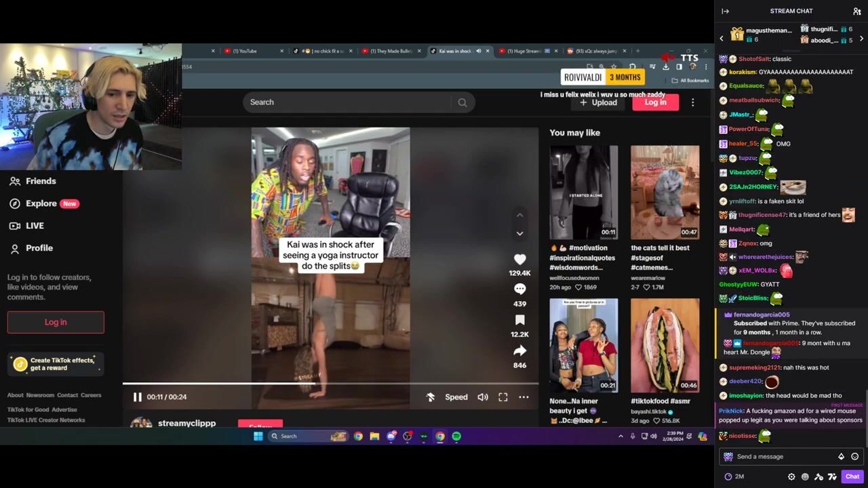Open Profile in TikTok sidebar
Image resolution: width=868 pixels, height=488 pixels.
(x=31, y=248)
